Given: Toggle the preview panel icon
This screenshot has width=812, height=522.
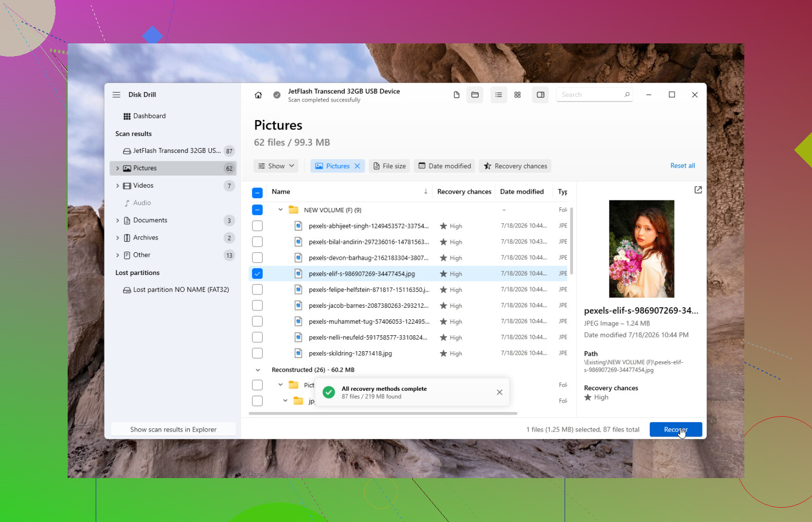Looking at the screenshot, I should [540, 95].
